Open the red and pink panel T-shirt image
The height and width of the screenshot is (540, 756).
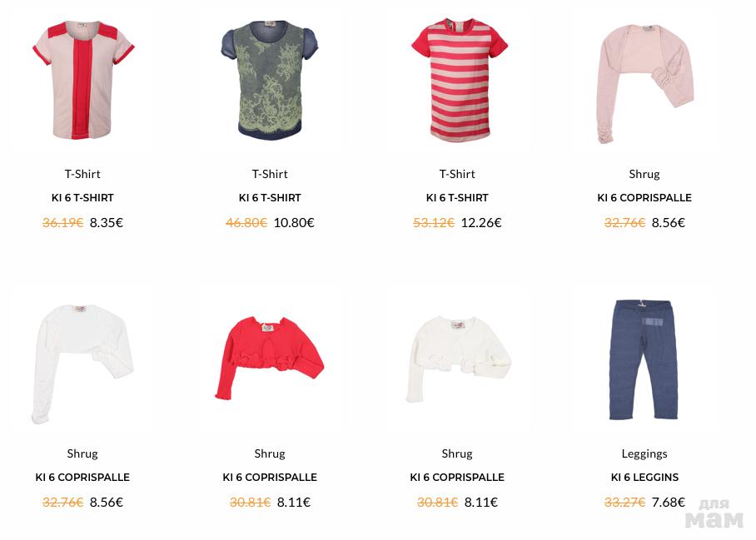pyautogui.click(x=83, y=80)
